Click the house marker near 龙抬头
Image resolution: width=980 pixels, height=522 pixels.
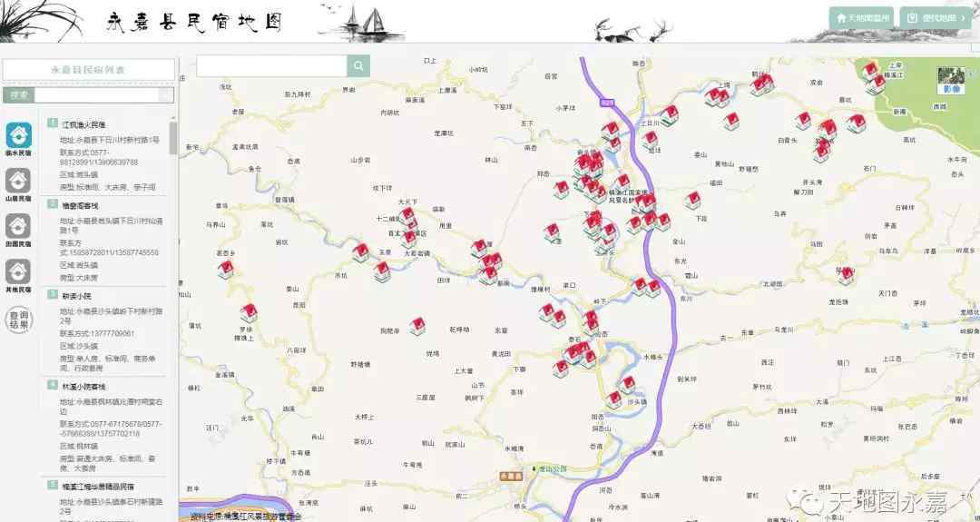click(847, 273)
